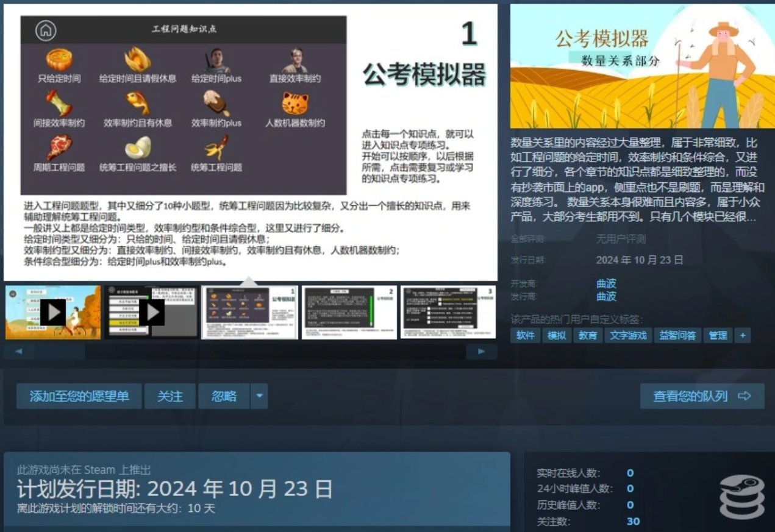The height and width of the screenshot is (532, 775).
Task: Select screenshot thumbnail number 1
Action: pyautogui.click(x=250, y=312)
